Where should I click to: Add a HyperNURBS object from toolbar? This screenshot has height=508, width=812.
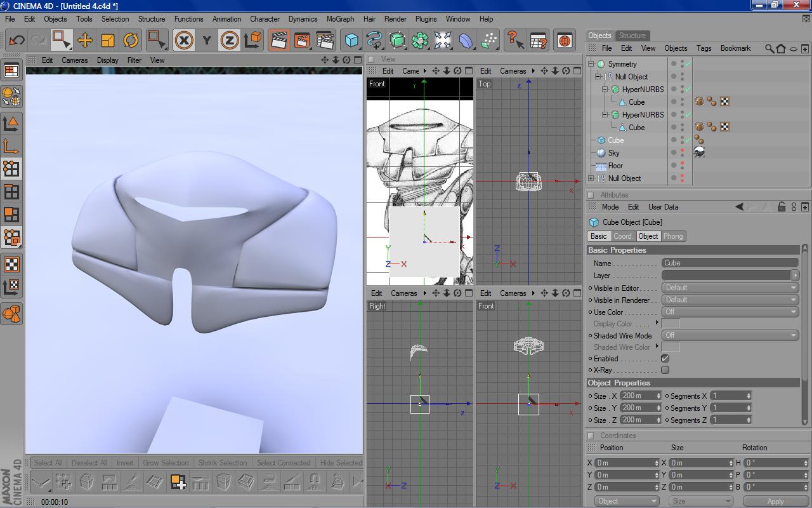[397, 41]
